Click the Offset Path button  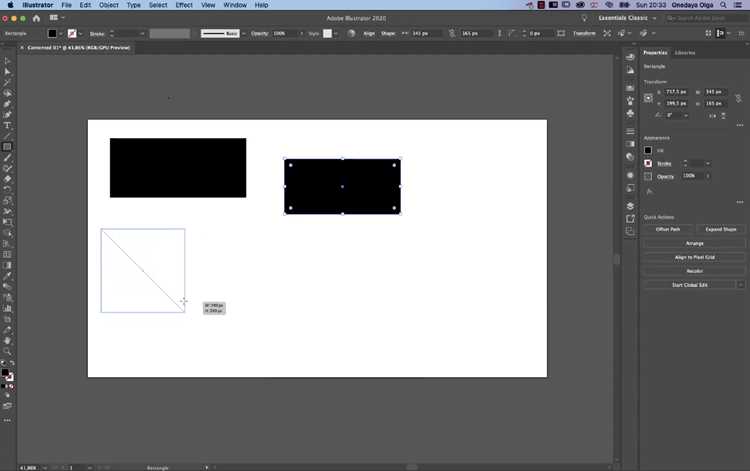[668, 230]
